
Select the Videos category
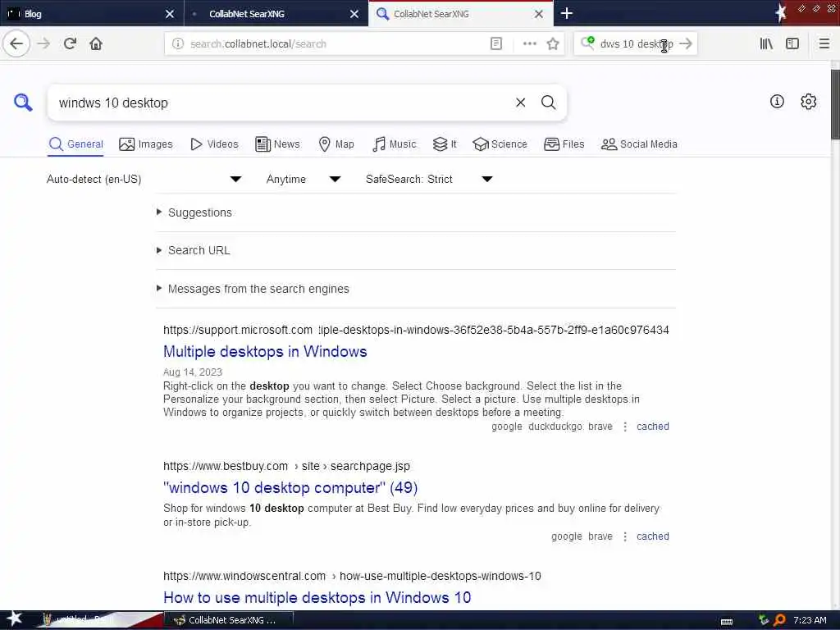pos(214,144)
